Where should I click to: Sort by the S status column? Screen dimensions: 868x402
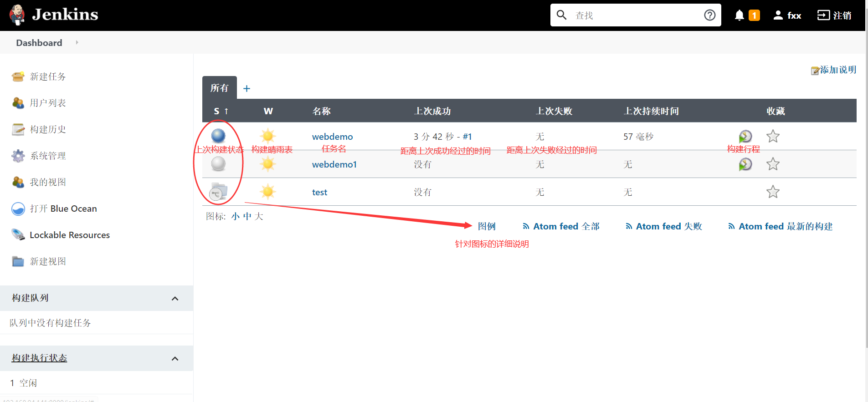(221, 111)
